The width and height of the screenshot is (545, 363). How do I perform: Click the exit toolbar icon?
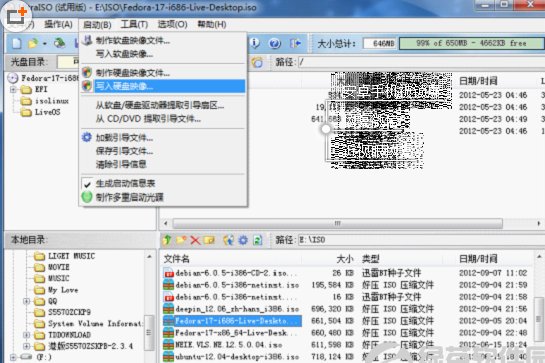click(x=295, y=43)
